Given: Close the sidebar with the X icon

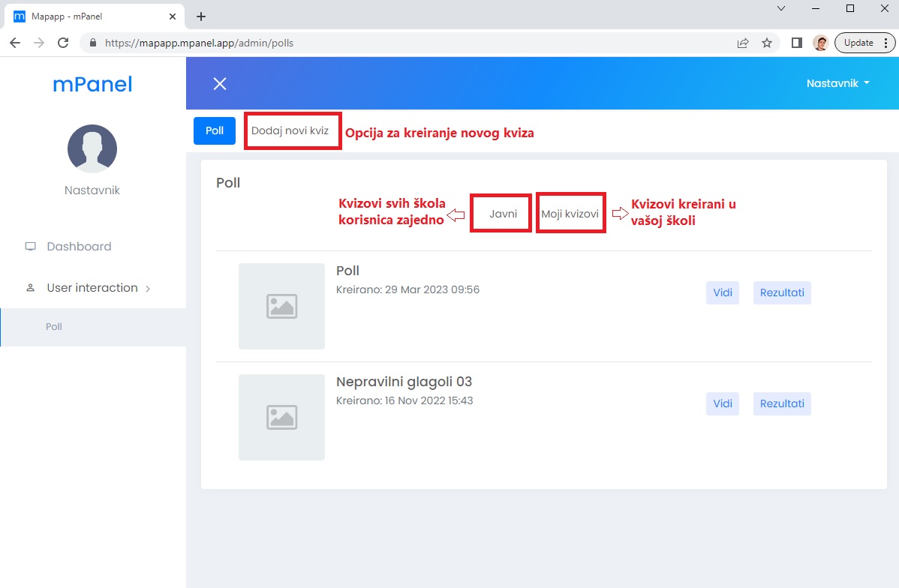Looking at the screenshot, I should [220, 84].
